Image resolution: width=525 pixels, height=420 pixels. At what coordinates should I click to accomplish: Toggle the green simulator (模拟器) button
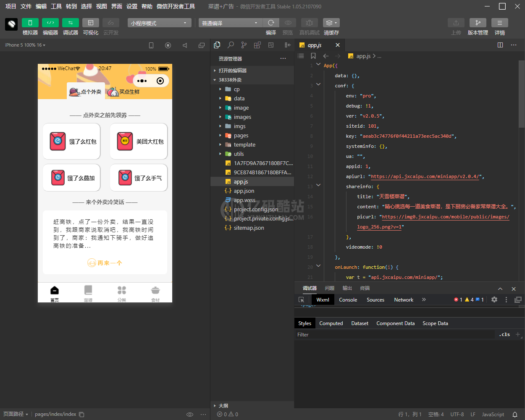pos(30,23)
